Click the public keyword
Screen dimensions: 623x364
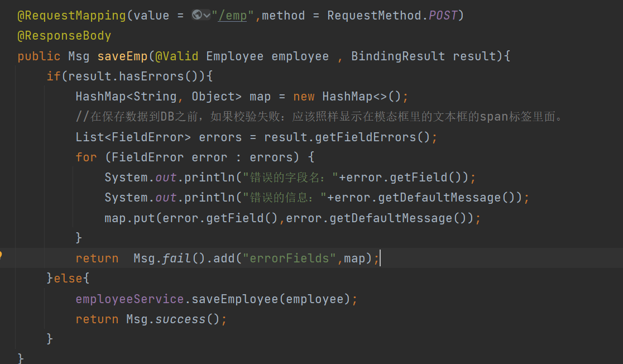coord(39,56)
